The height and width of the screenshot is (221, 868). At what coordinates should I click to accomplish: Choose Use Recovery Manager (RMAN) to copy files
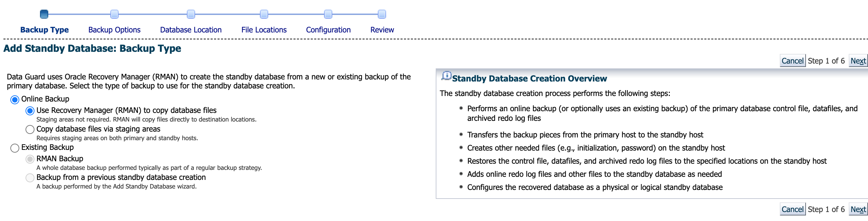tap(30, 111)
